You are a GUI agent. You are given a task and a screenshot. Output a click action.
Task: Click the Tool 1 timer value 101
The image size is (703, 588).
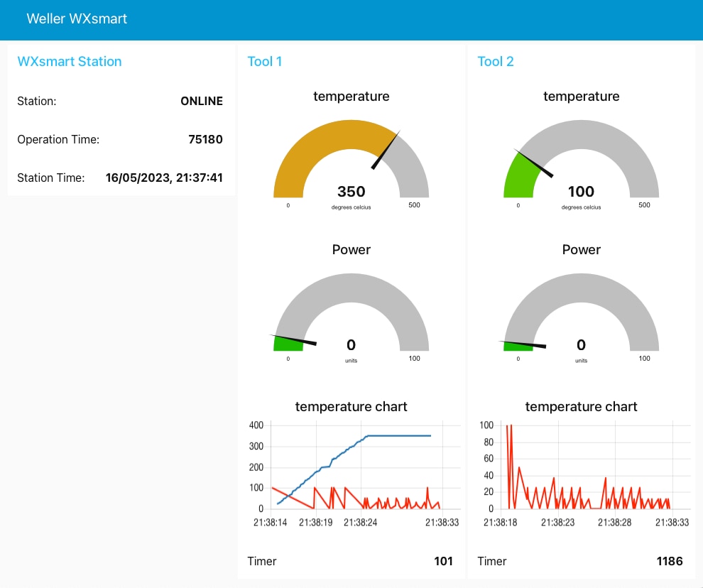(443, 561)
